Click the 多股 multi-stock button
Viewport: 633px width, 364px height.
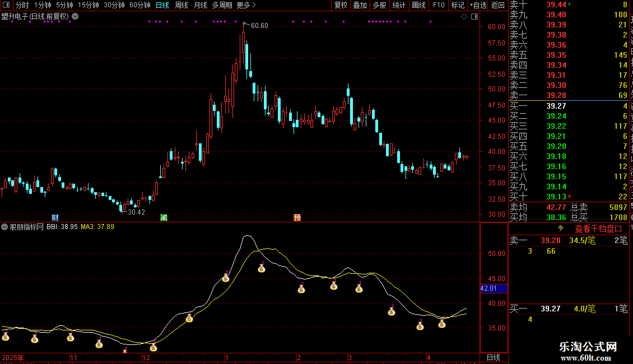(x=379, y=5)
